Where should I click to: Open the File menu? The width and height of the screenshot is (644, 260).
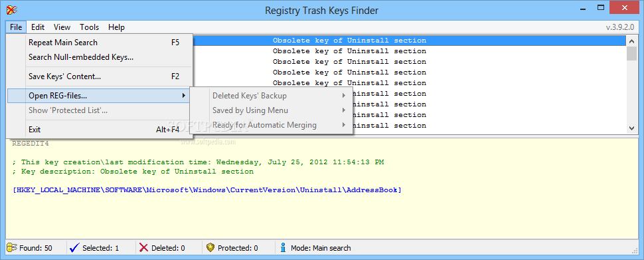(16, 27)
